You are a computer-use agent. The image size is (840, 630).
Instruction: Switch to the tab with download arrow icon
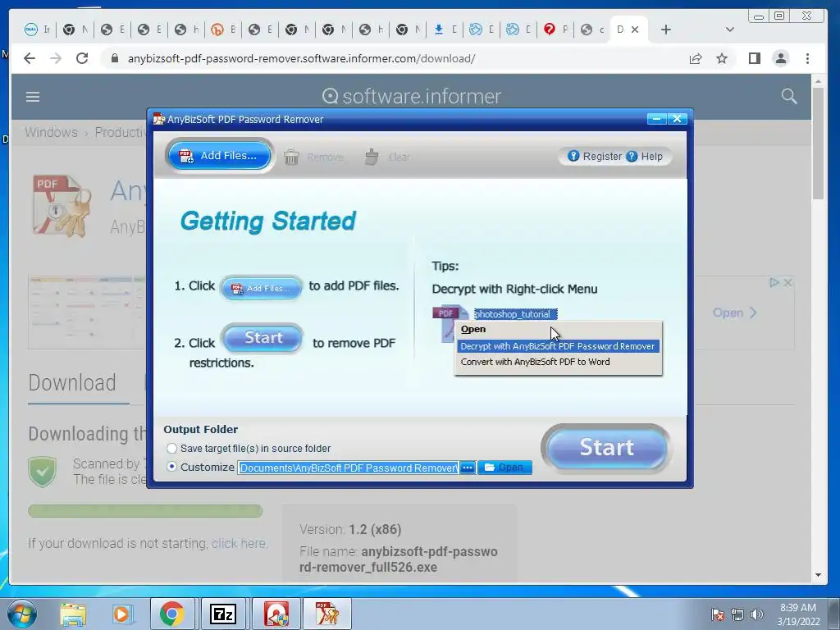tap(445, 30)
